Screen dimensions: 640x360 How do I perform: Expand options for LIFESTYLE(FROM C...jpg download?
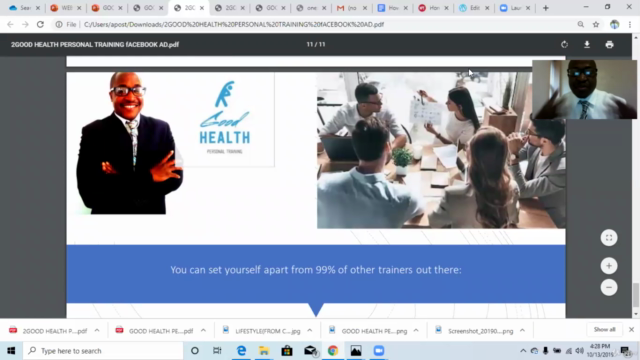310,331
